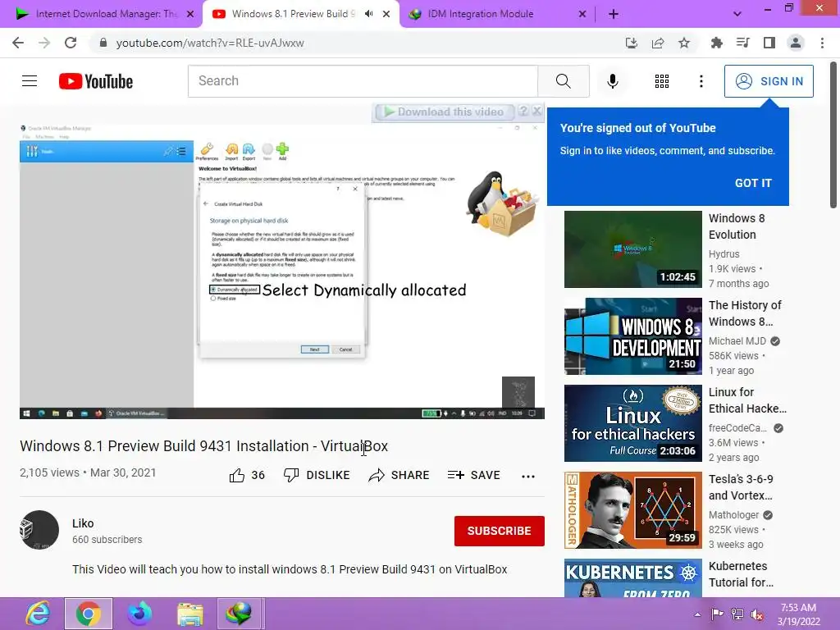Click Download this video button
This screenshot has width=840, height=630.
pyautogui.click(x=444, y=112)
